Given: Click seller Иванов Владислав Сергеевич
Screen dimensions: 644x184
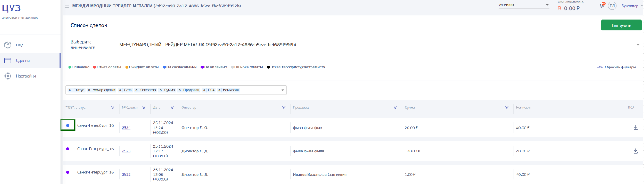Looking at the screenshot, I should click(x=320, y=175).
